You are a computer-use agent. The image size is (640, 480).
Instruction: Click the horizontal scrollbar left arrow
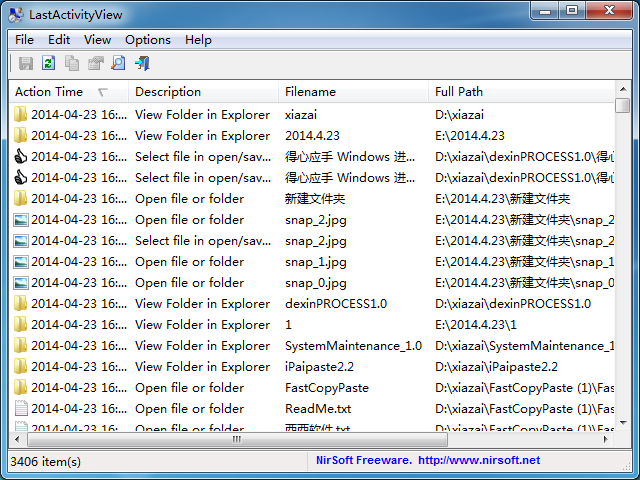[x=17, y=440]
